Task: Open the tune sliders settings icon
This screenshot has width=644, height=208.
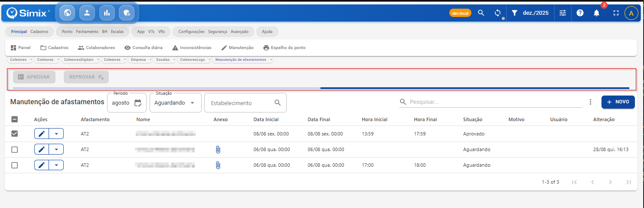Action: [563, 13]
